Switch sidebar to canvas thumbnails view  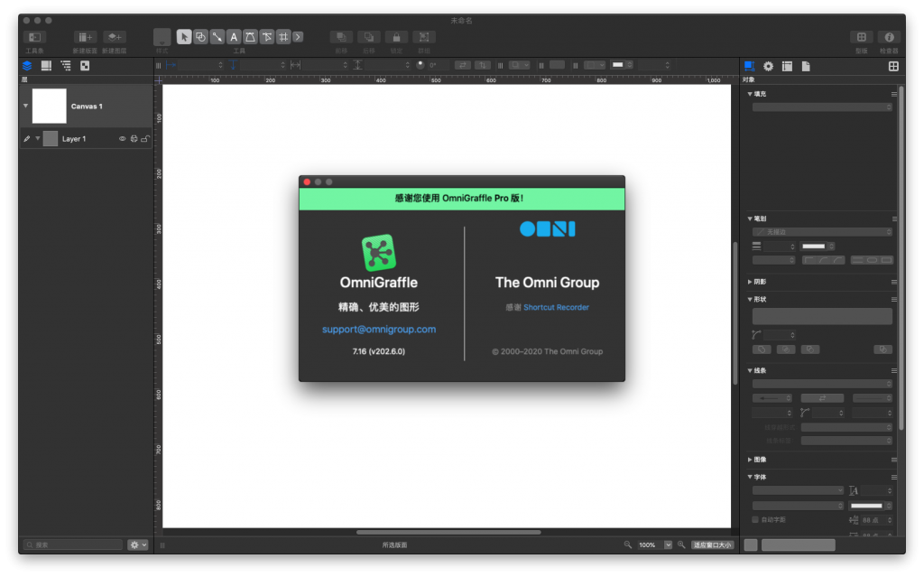point(46,66)
